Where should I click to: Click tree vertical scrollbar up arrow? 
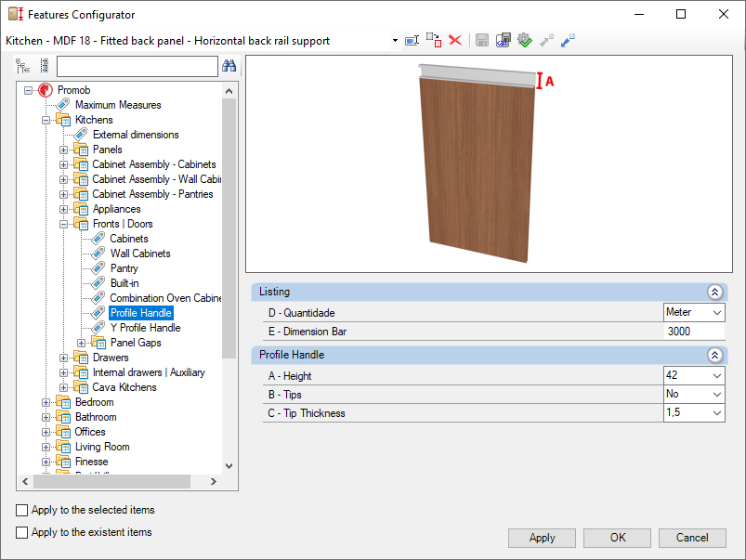click(x=229, y=91)
